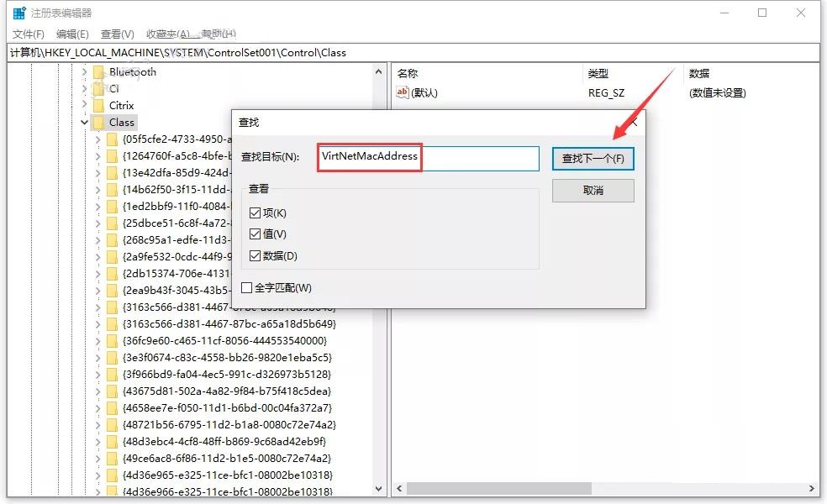Click folder icon of {13e42dfa-85d9-424d key
This screenshot has width=827, height=504.
[x=112, y=173]
